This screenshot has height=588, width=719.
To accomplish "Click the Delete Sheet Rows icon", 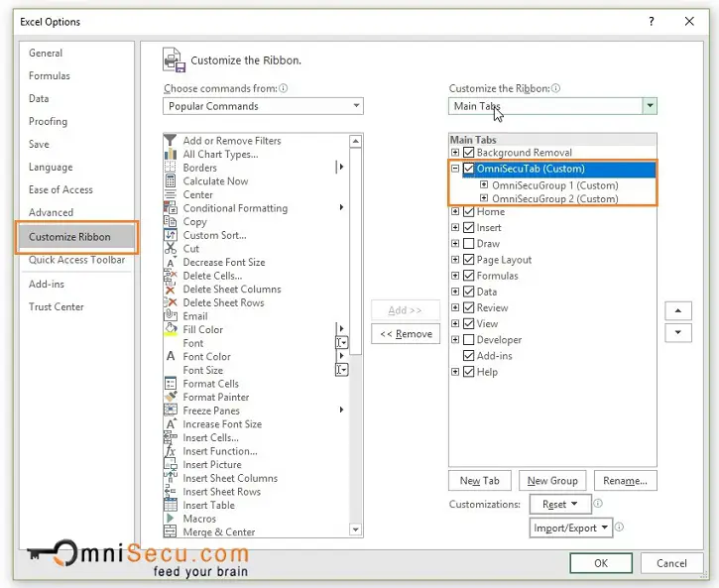I will [171, 302].
